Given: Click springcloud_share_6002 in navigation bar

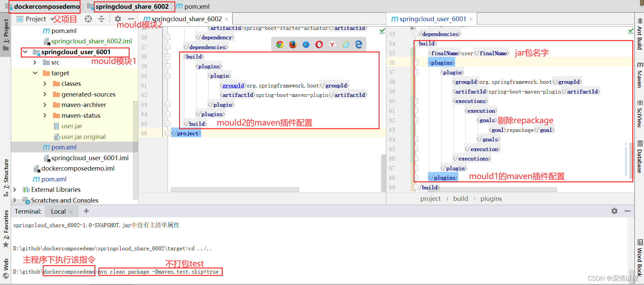Looking at the screenshot, I should (x=132, y=6).
